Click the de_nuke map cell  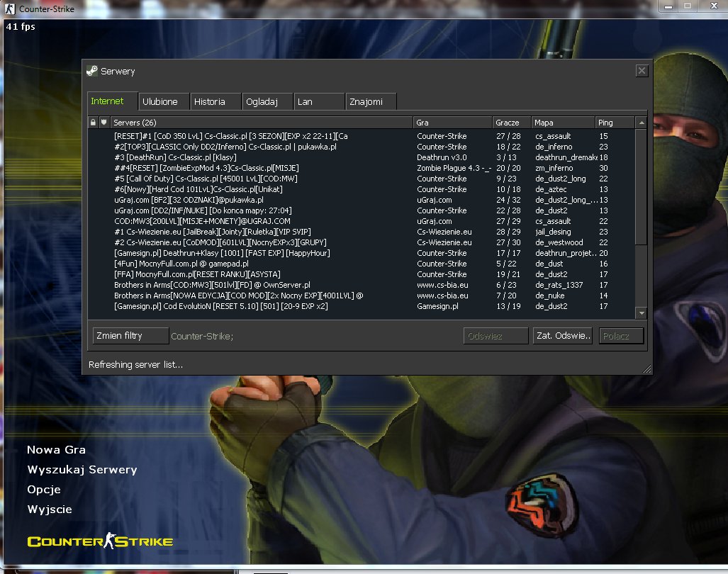pyautogui.click(x=549, y=296)
